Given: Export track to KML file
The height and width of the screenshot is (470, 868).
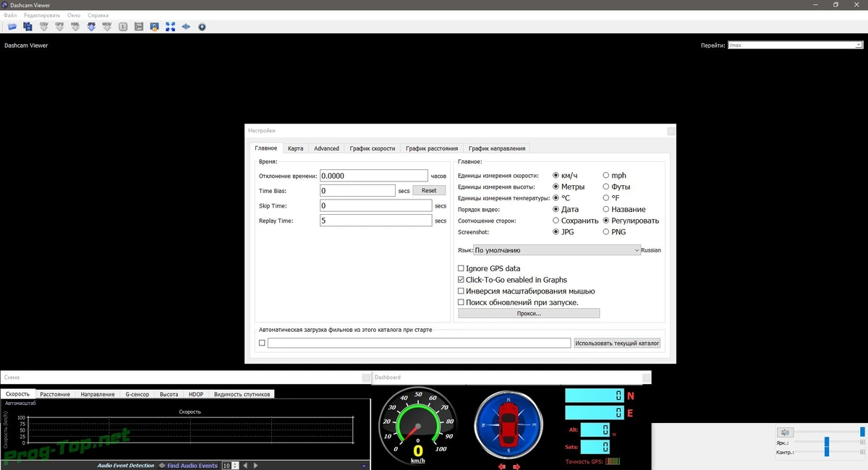Looking at the screenshot, I should [x=75, y=26].
